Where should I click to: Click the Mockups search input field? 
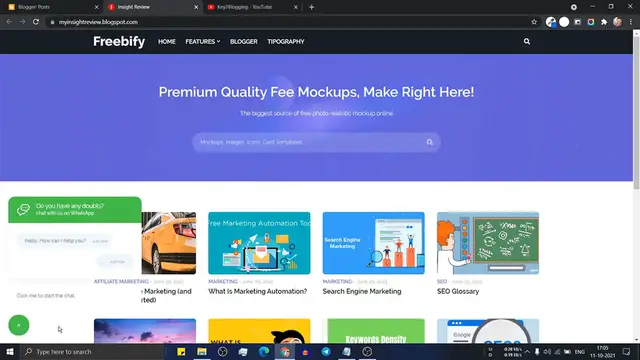pos(310,142)
